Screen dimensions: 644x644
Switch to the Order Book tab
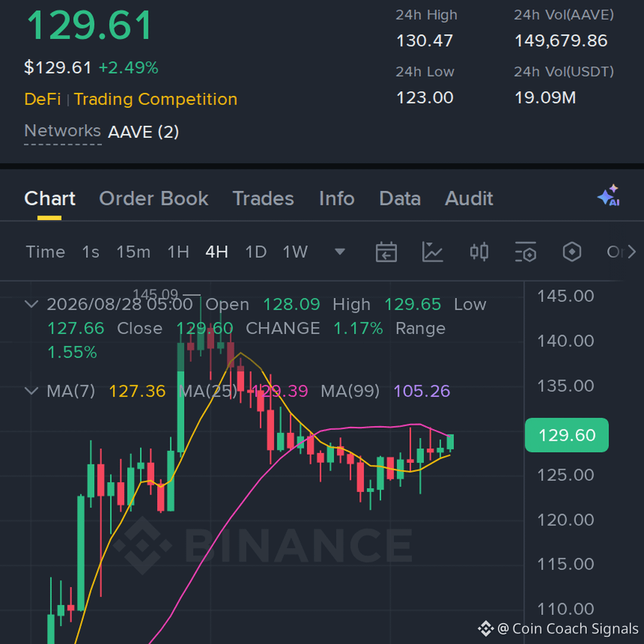pos(154,199)
